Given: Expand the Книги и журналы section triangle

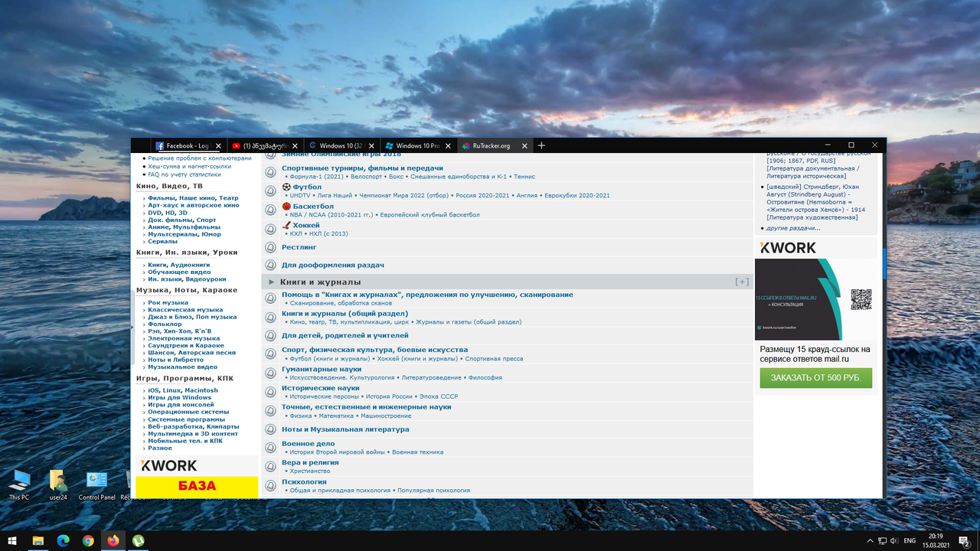Looking at the screenshot, I should (x=271, y=281).
